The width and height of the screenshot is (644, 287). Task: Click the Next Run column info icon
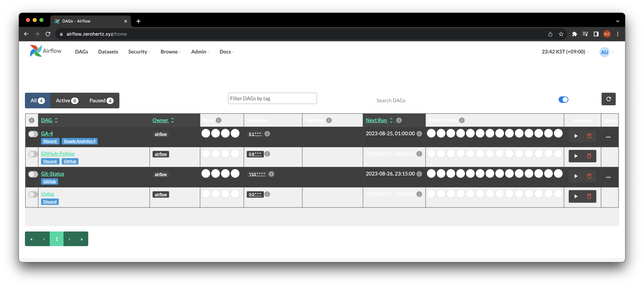[399, 120]
